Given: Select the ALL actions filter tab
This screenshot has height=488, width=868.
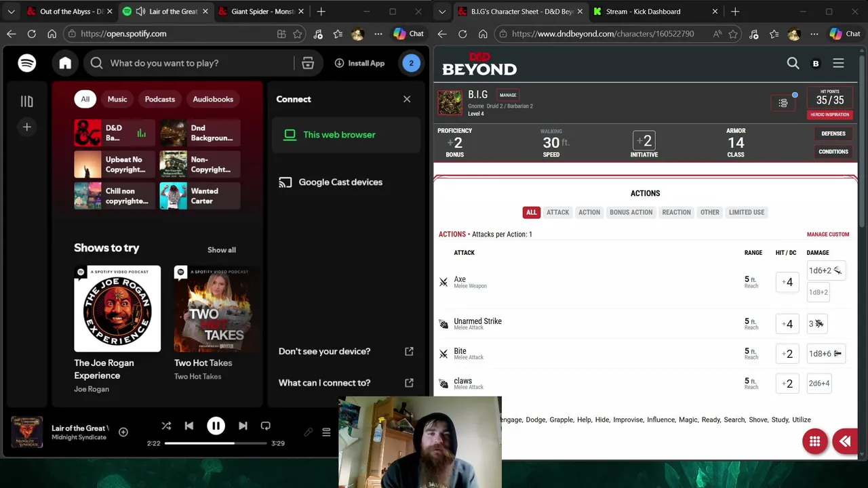Looking at the screenshot, I should pyautogui.click(x=532, y=212).
